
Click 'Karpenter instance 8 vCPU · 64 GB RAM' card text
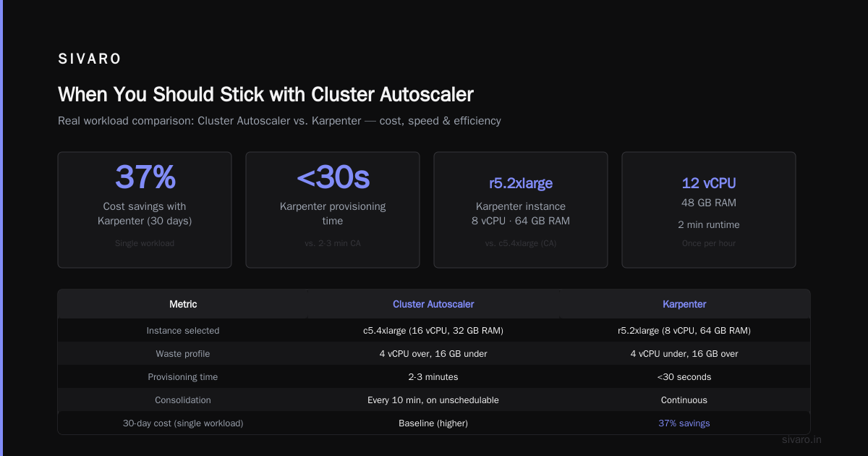click(x=521, y=214)
